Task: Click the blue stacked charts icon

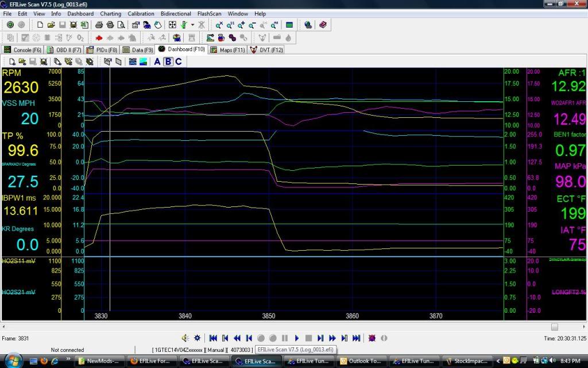Action: (x=133, y=62)
